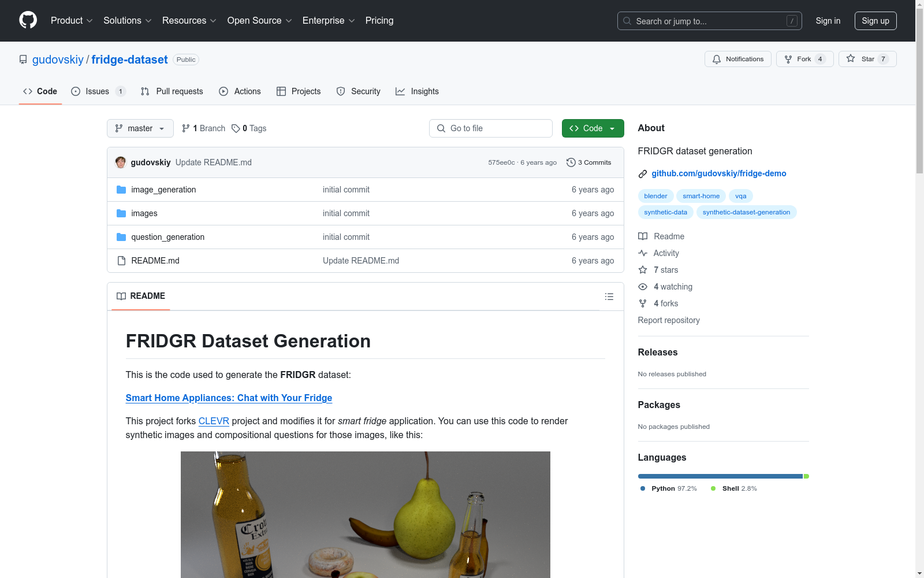
Task: Focus the Search or jump to field
Action: [x=709, y=21]
